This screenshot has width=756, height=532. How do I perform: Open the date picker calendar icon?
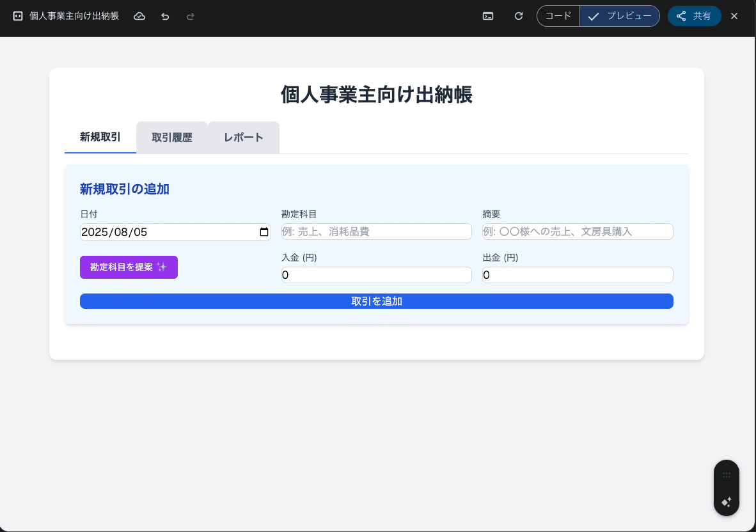[x=264, y=232]
